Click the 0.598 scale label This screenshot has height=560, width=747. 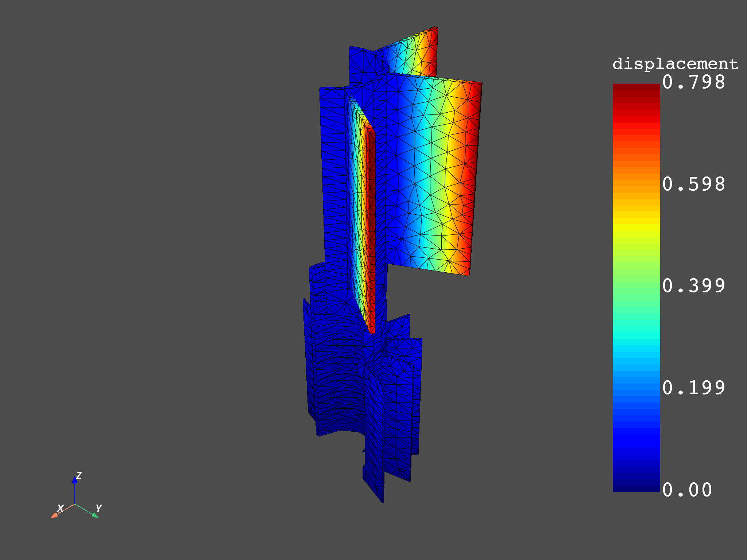point(693,184)
